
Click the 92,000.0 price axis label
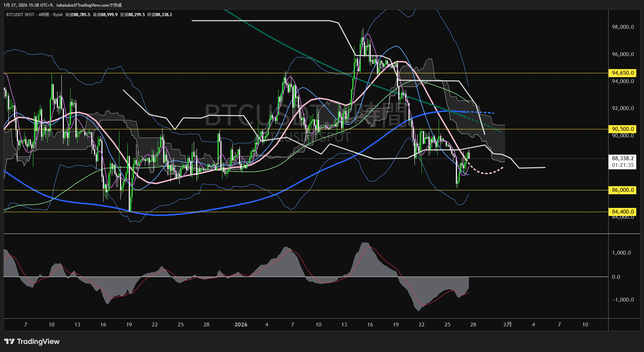pos(623,108)
